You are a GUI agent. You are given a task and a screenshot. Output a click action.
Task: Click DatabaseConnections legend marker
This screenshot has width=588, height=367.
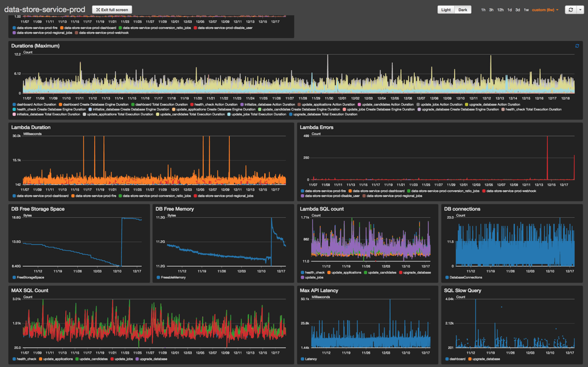click(447, 278)
